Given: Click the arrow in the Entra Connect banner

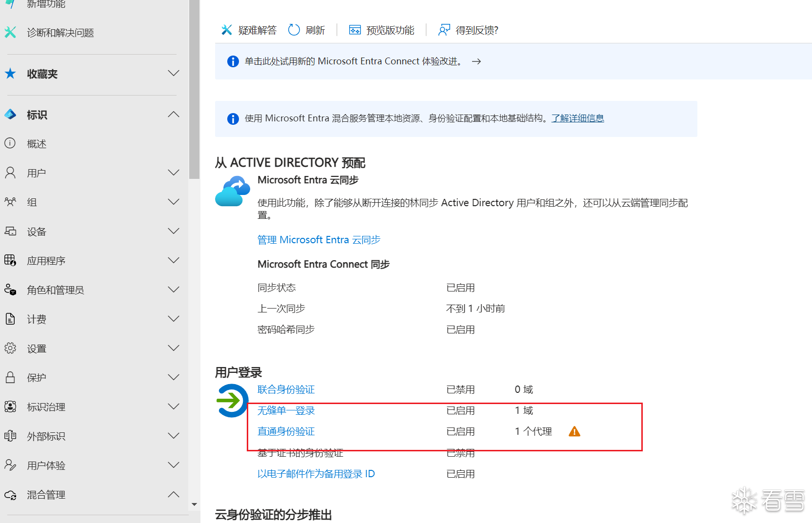Looking at the screenshot, I should (476, 61).
